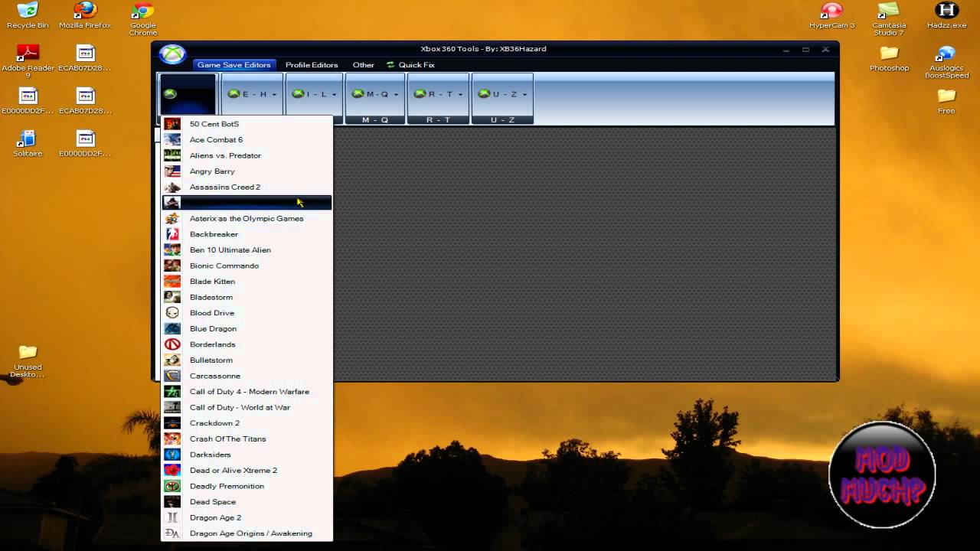
Task: Select Blue Dragon entry
Action: click(x=247, y=328)
